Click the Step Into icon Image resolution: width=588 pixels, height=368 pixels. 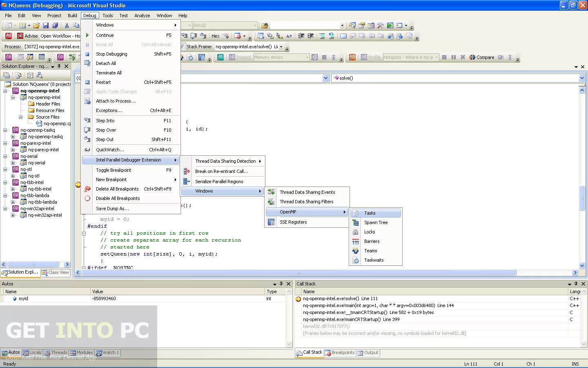click(87, 121)
